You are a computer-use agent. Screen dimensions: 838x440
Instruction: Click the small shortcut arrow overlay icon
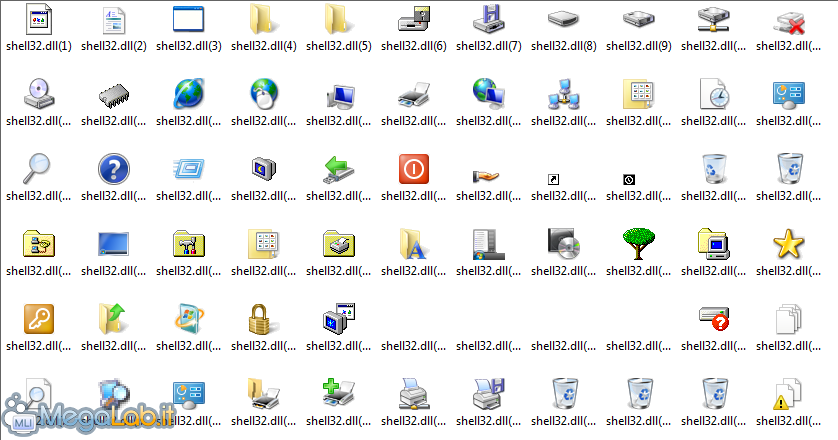pos(553,180)
